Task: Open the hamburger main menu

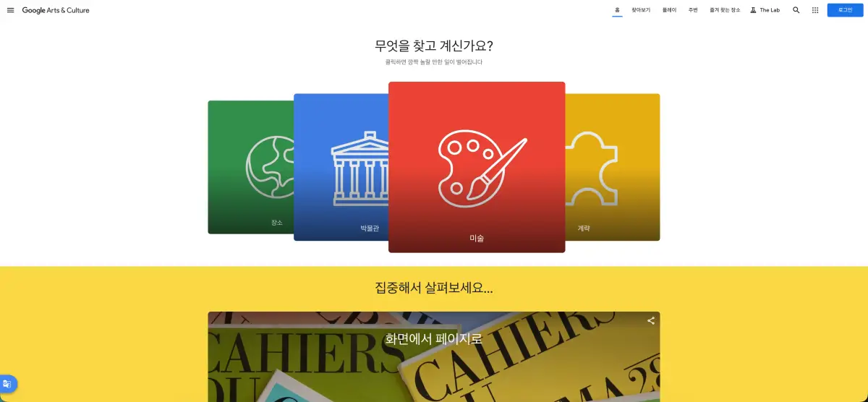Action: [10, 10]
